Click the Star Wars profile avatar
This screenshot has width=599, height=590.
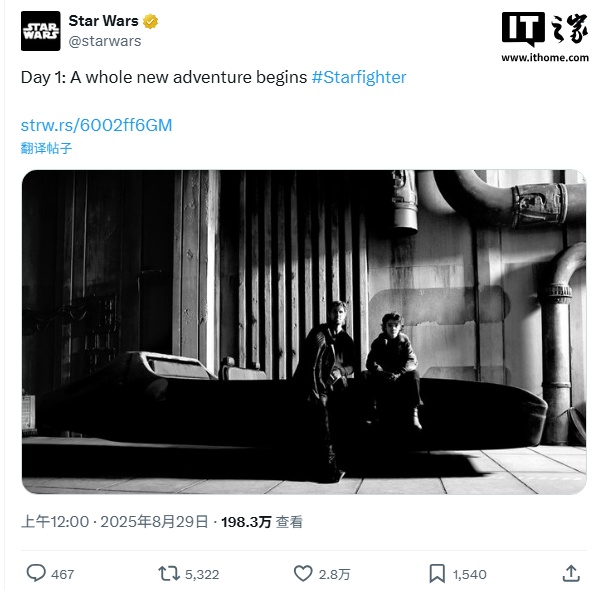[40, 31]
